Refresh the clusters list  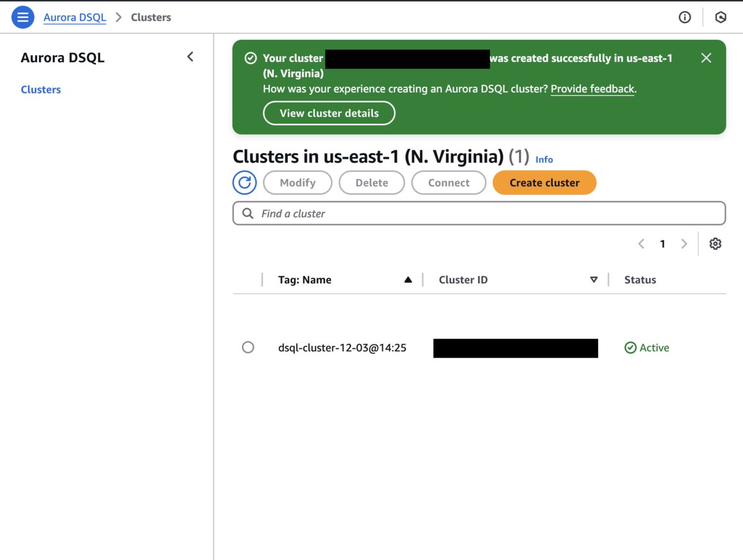[245, 183]
